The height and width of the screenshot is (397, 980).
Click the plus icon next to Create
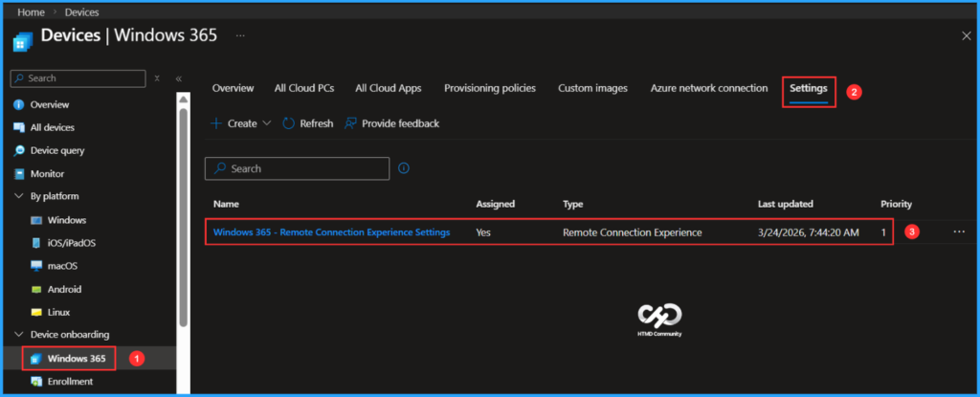(216, 123)
